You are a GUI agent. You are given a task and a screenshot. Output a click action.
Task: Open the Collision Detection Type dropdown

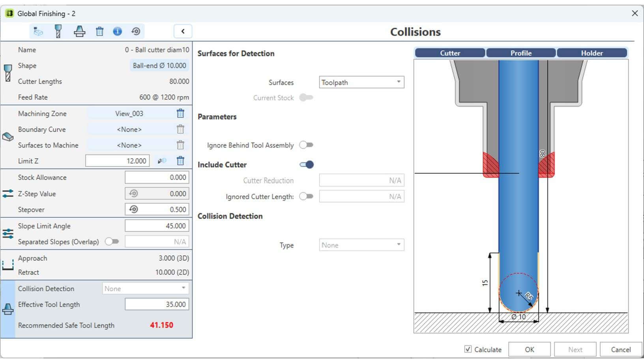pyautogui.click(x=361, y=245)
